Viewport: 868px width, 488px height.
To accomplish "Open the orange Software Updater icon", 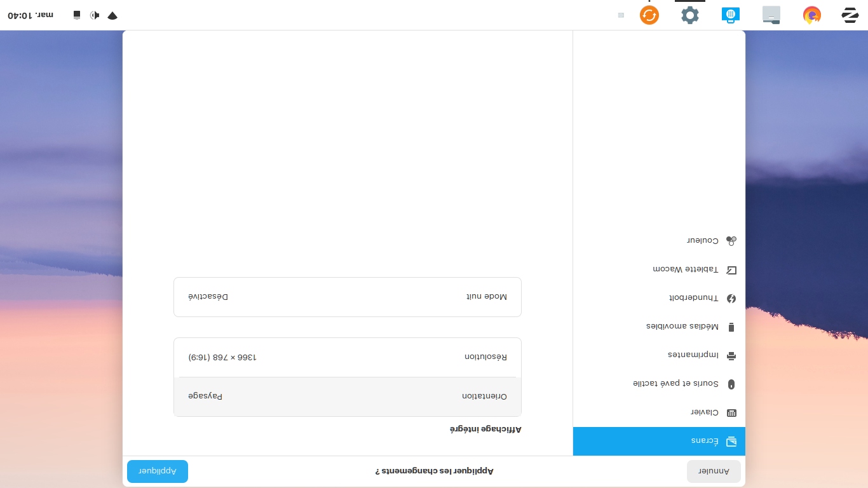I will [649, 15].
